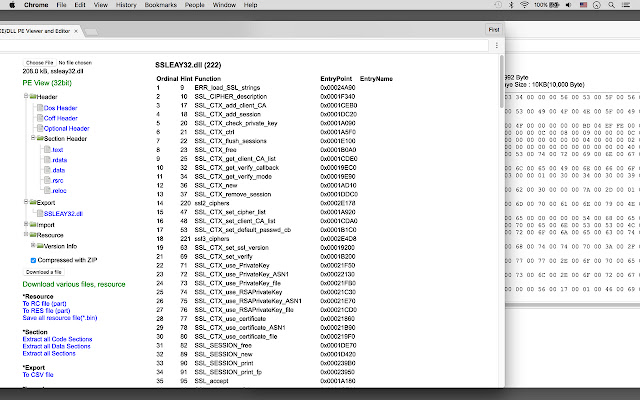Click the To RES file (part) link
The image size is (640, 400).
47,311
